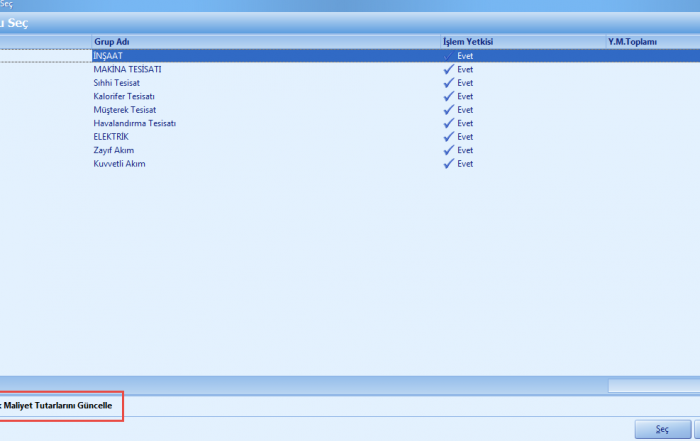The image size is (700, 441).
Task: Click the checkmark icon in Havalandırma Tesisatı row
Action: (448, 123)
